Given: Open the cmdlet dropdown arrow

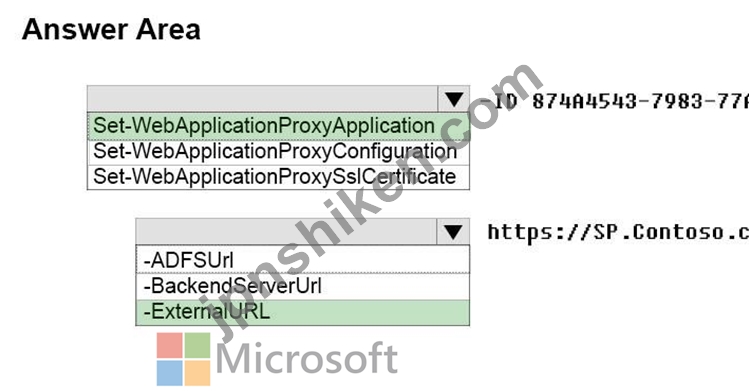Looking at the screenshot, I should click(453, 99).
